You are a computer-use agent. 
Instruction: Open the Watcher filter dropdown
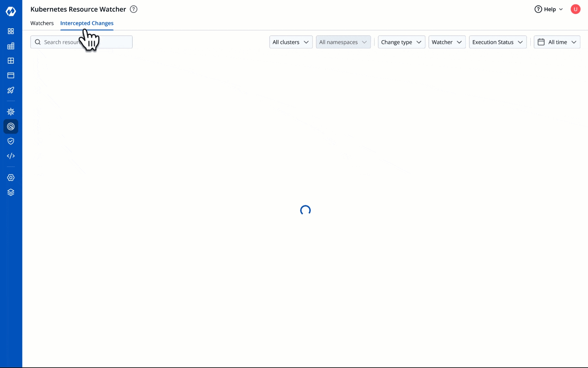(x=446, y=42)
